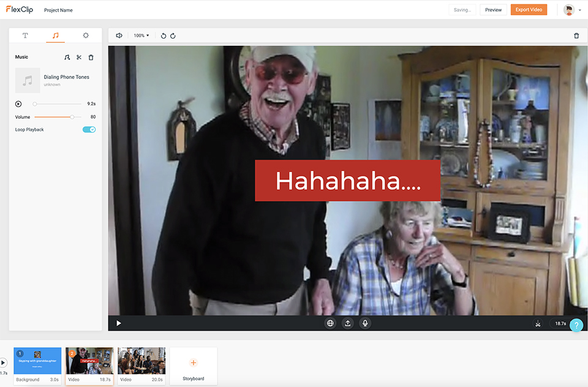The height and width of the screenshot is (387, 588).
Task: Click the redo arrow icon
Action: point(173,36)
